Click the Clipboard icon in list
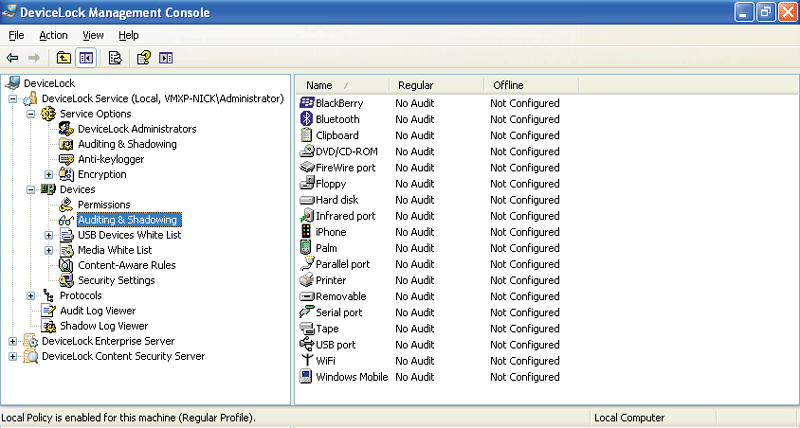 306,135
